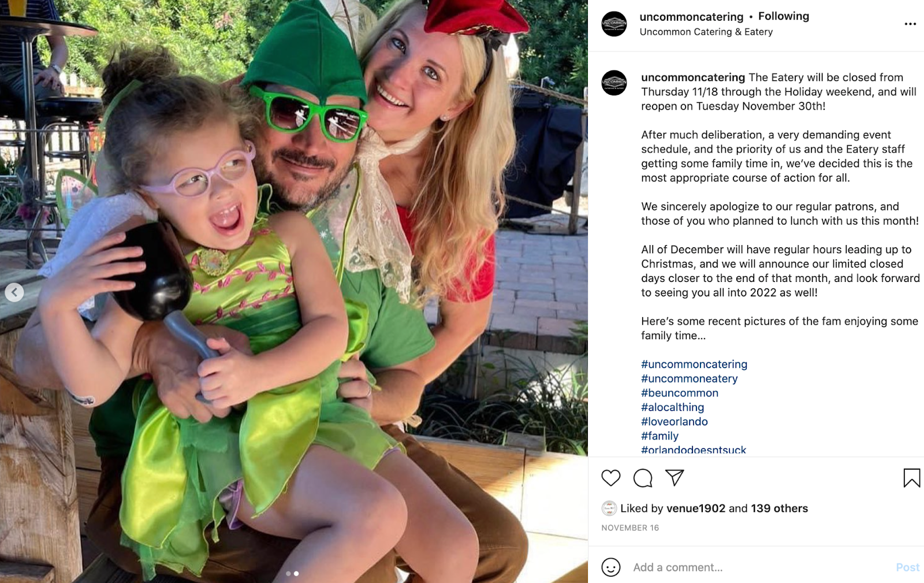Save the post with the bookmark icon

pos(912,478)
